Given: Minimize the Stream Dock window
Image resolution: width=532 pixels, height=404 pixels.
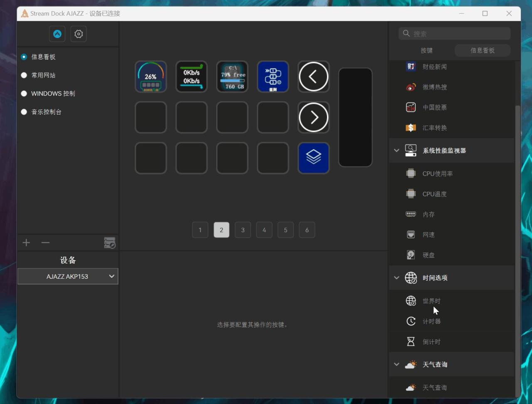Looking at the screenshot, I should tap(461, 13).
